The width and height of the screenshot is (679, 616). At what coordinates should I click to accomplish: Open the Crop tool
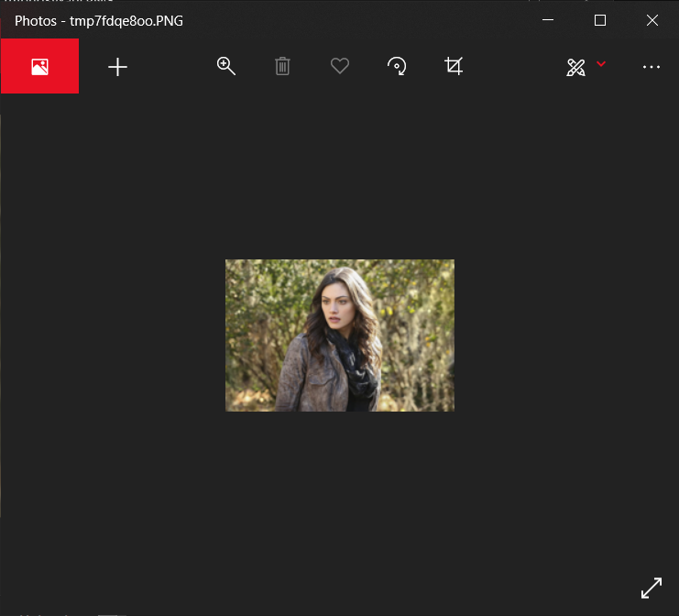tap(454, 66)
